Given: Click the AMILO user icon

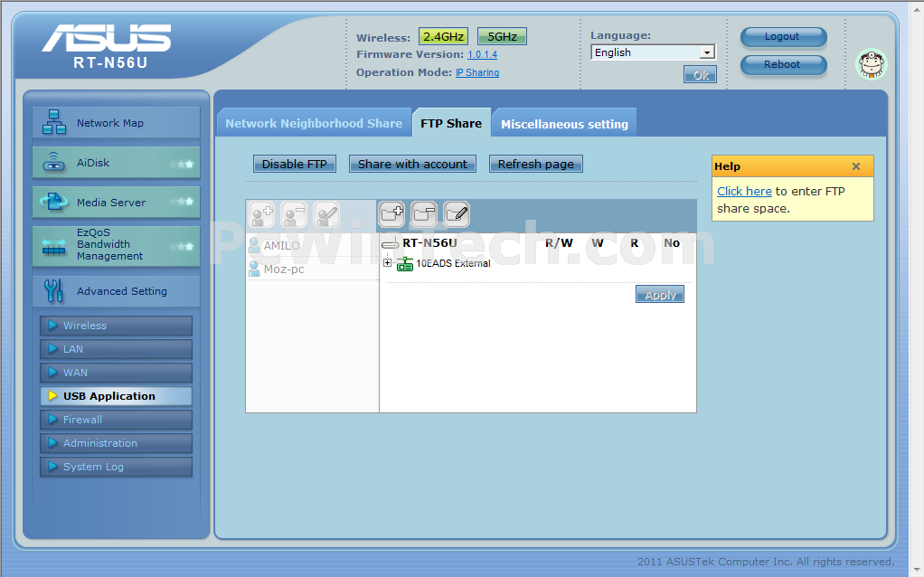Looking at the screenshot, I should tap(254, 245).
